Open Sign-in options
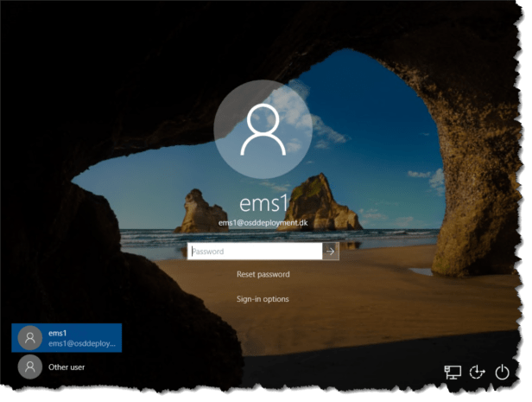 pyautogui.click(x=263, y=299)
